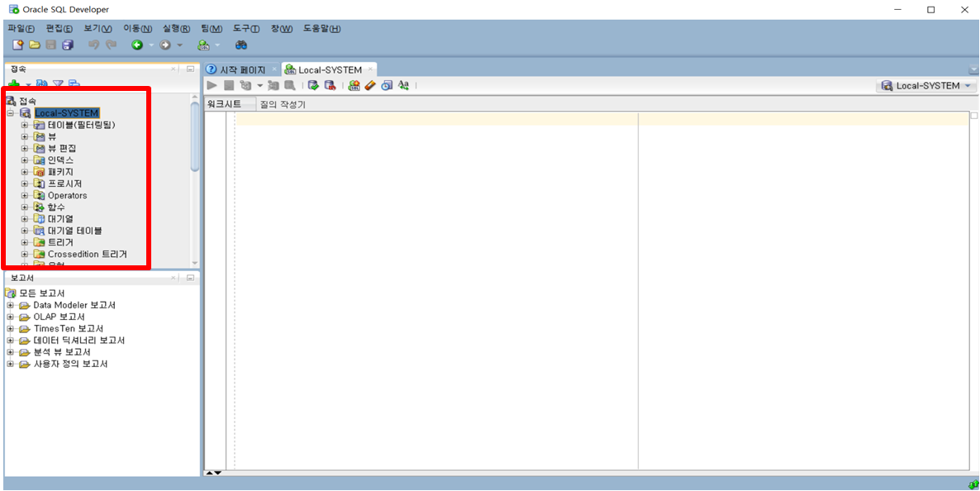Viewport: 980px width, 491px height.
Task: Open the Back arrow history dropdown
Action: click(x=150, y=45)
